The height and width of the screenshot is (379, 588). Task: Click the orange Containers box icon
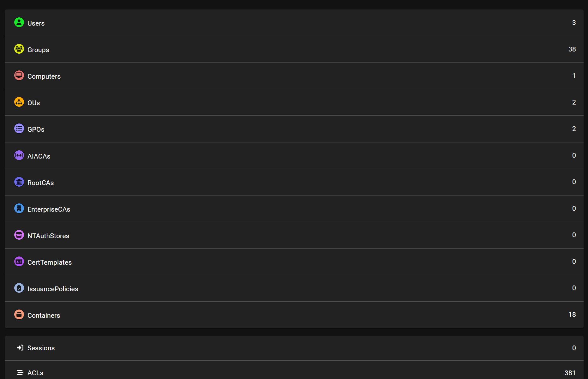19,315
